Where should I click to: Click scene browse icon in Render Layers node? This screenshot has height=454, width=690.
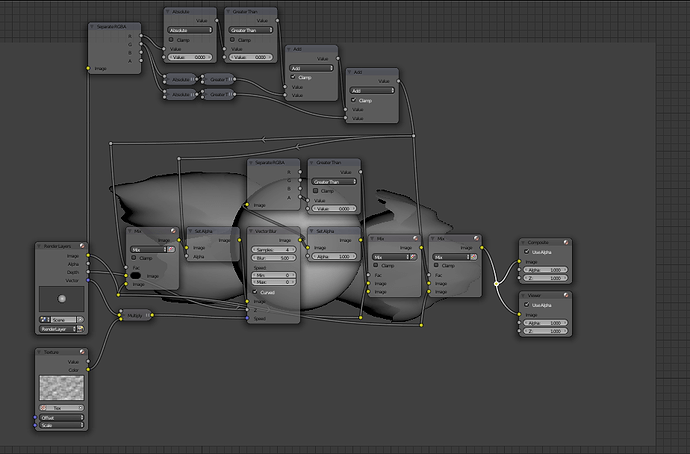click(x=44, y=320)
